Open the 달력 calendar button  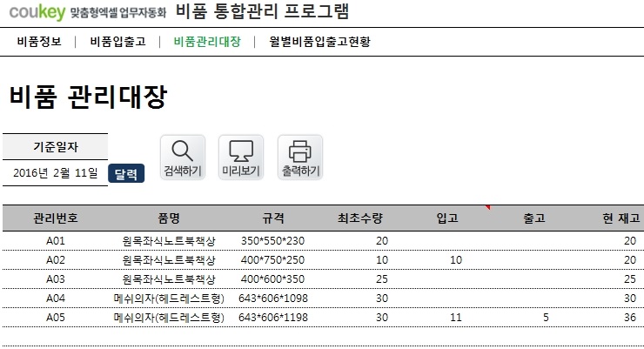pyautogui.click(x=126, y=173)
